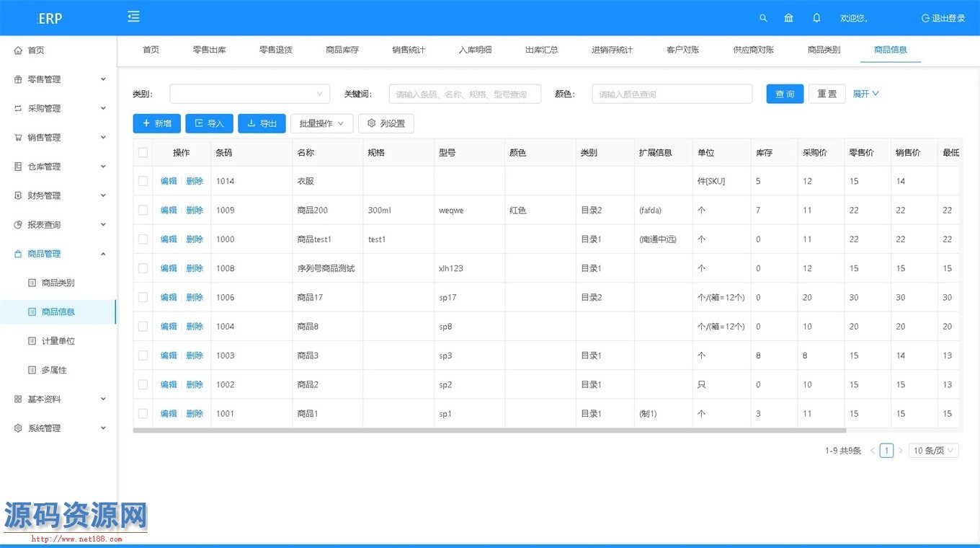Click the profile icon beside 计量单位
This screenshot has width=980, height=548.
[32, 341]
